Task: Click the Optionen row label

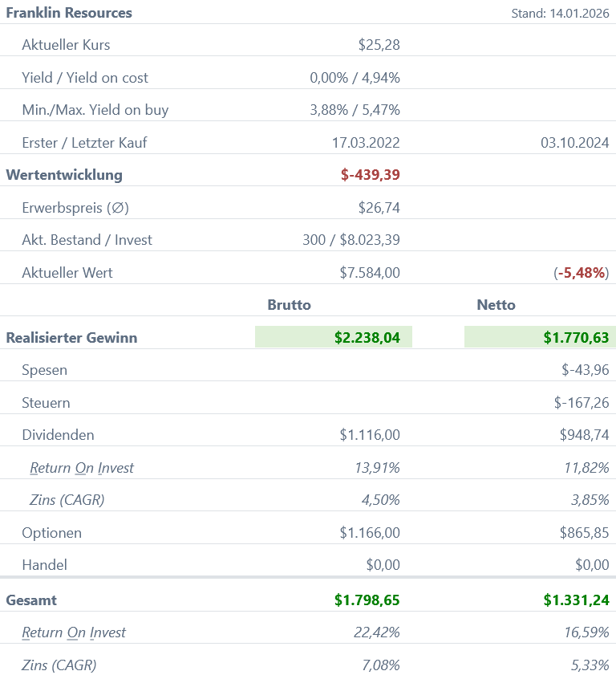Action: pos(51,533)
